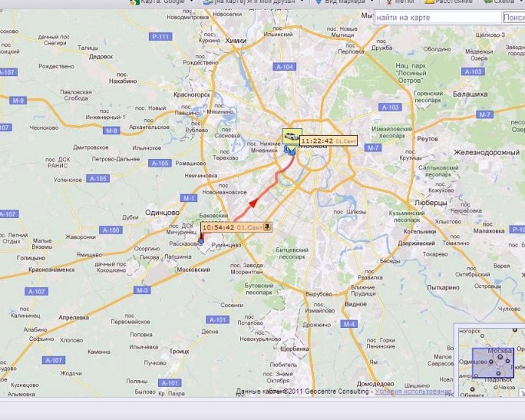
Task: Click the Апрелевка town label
Action: point(74,317)
